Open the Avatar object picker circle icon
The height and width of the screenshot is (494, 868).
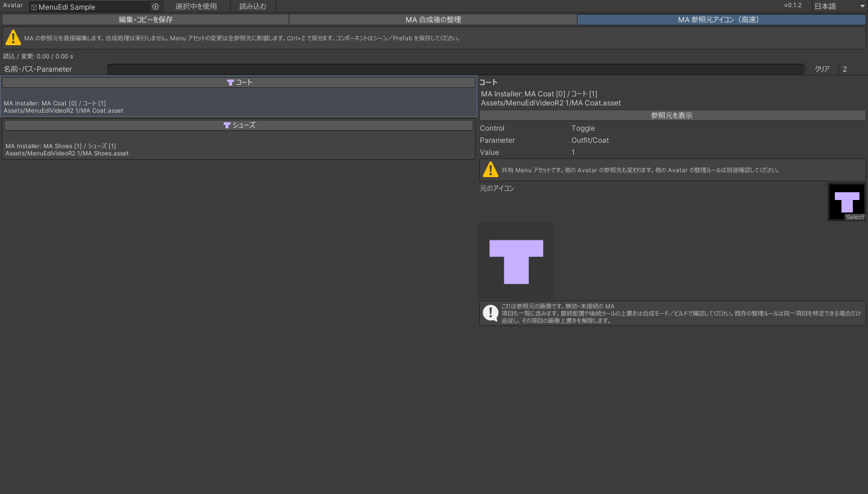[156, 7]
